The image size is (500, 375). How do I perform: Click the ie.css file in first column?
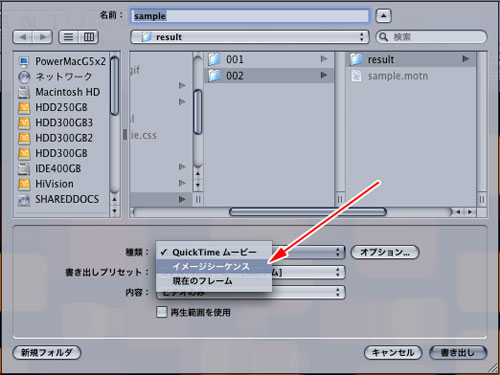(x=143, y=135)
